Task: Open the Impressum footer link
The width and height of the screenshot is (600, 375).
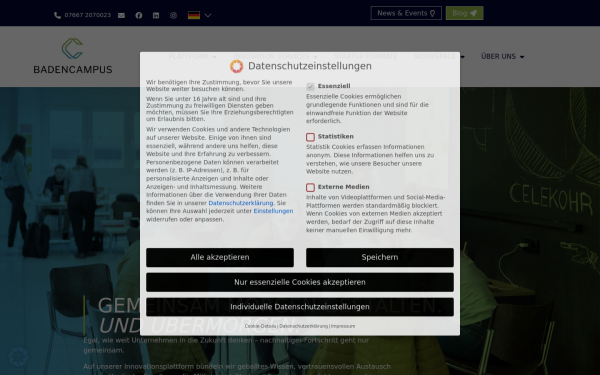Action: 343,326
